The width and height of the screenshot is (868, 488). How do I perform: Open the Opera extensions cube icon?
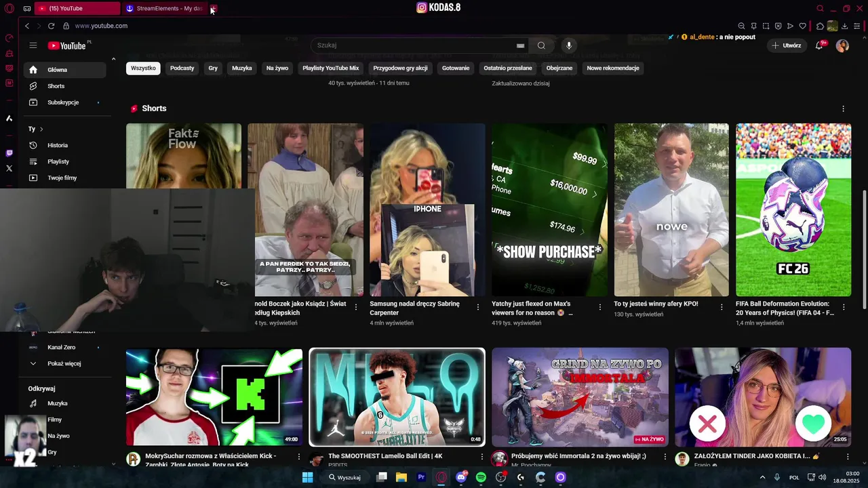tap(820, 26)
